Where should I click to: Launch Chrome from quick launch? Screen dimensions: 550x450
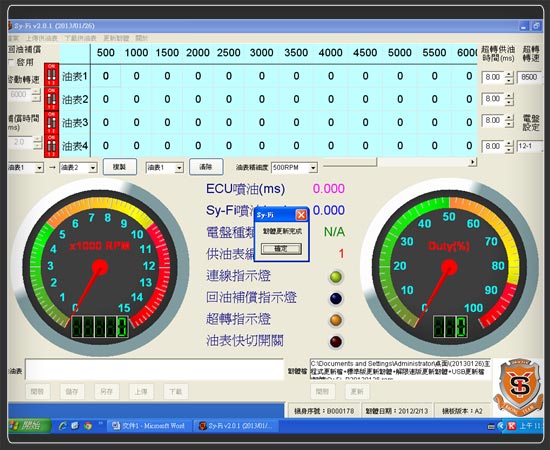tap(88, 426)
